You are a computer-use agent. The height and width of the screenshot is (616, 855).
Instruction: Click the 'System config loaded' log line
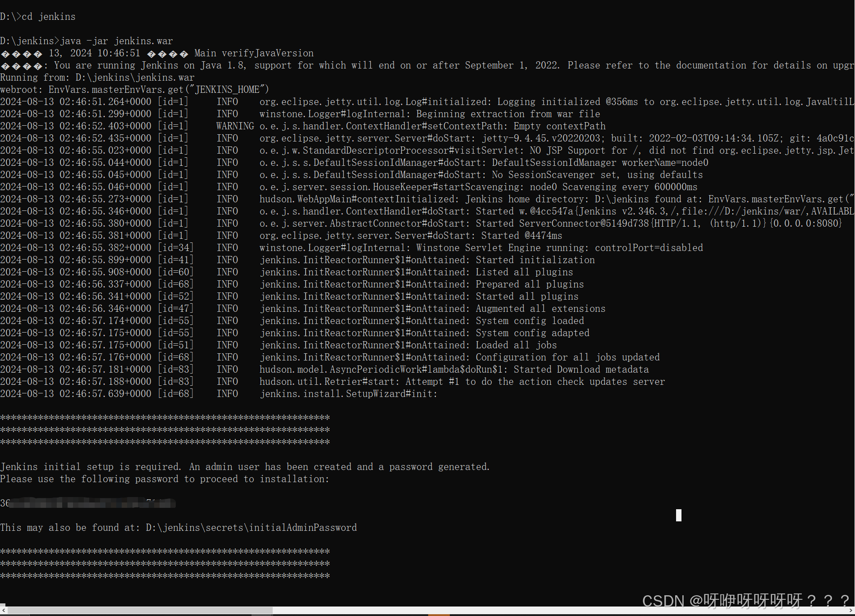(292, 320)
